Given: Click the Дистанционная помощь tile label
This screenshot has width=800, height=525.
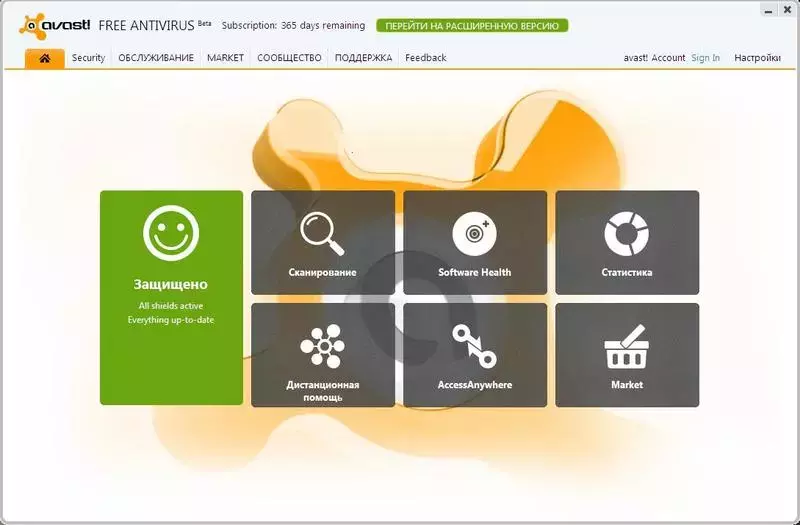Looking at the screenshot, I should (322, 391).
